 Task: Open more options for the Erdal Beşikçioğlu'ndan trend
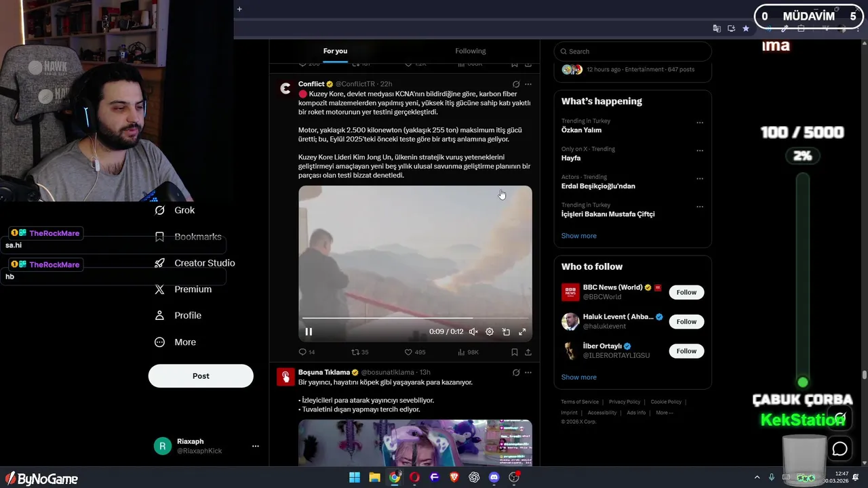(x=700, y=179)
